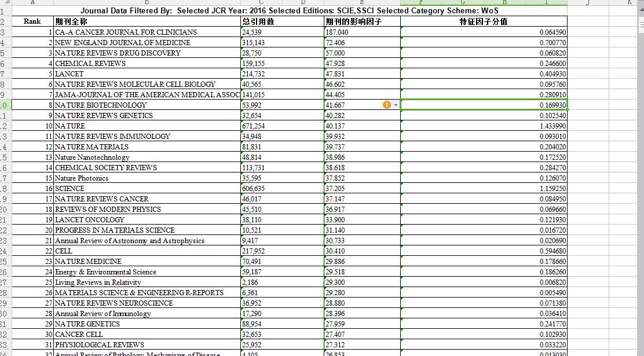Viewport: 644px width, 356px height.
Task: Click cell CA-A CANCER JOURNAL FOR CLINICIANS
Action: coord(147,32)
